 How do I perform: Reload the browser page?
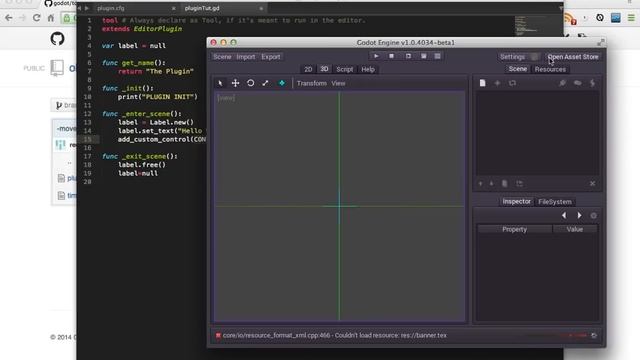pyautogui.click(x=36, y=18)
